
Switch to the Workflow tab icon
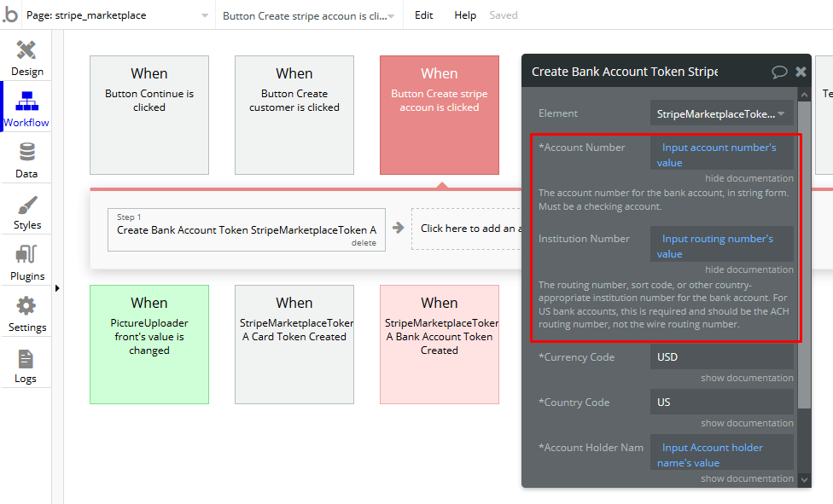click(26, 101)
